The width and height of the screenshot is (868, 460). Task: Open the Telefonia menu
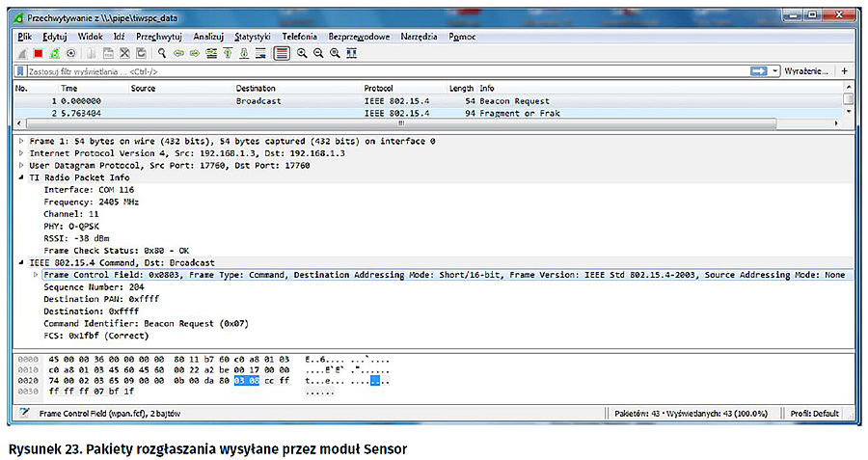(x=299, y=36)
